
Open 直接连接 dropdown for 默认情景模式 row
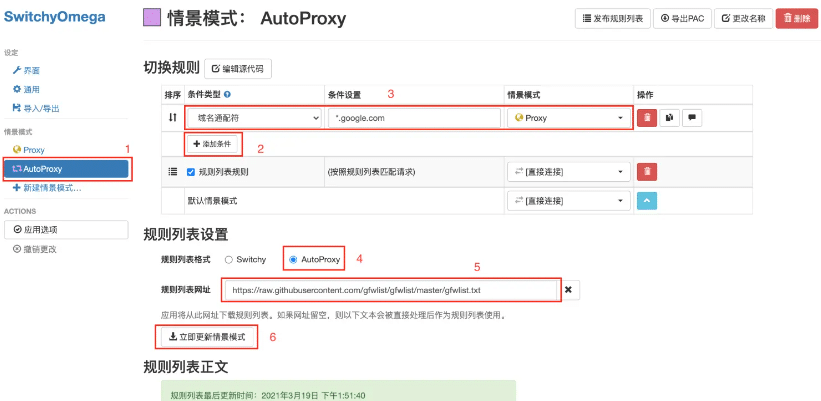point(569,200)
